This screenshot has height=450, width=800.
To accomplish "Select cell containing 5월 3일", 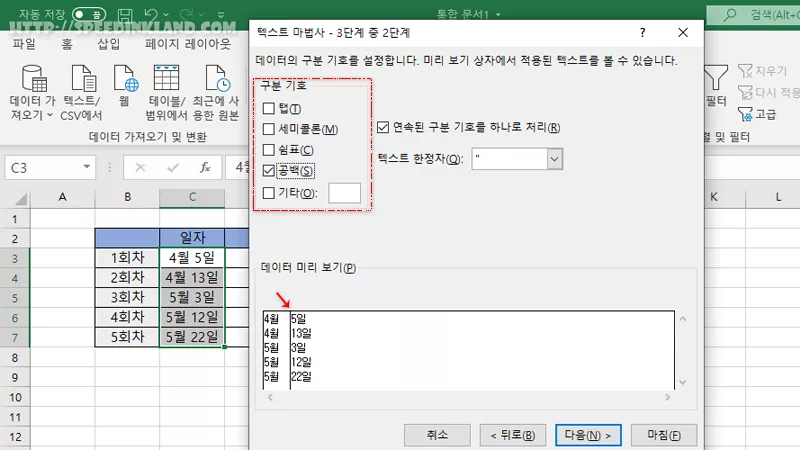I will [192, 297].
